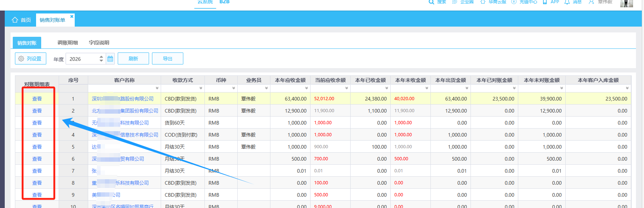Open 字段说明 sub-tab
The width and height of the screenshot is (644, 208).
coord(99,43)
